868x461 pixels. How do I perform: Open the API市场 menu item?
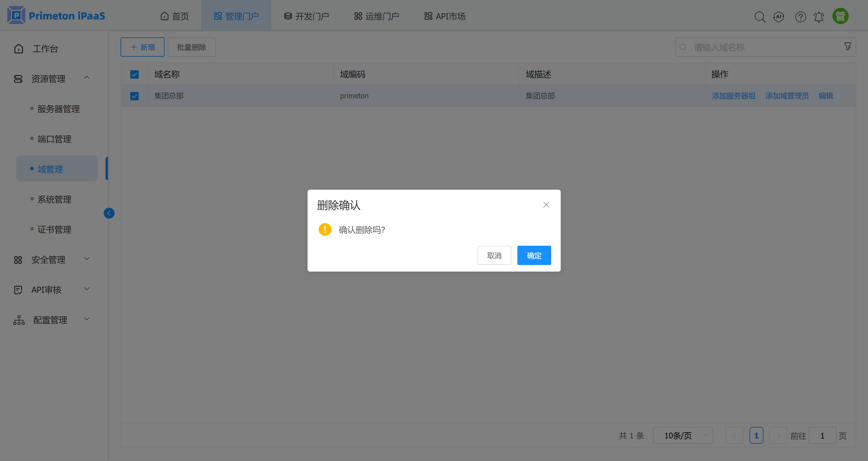click(444, 16)
